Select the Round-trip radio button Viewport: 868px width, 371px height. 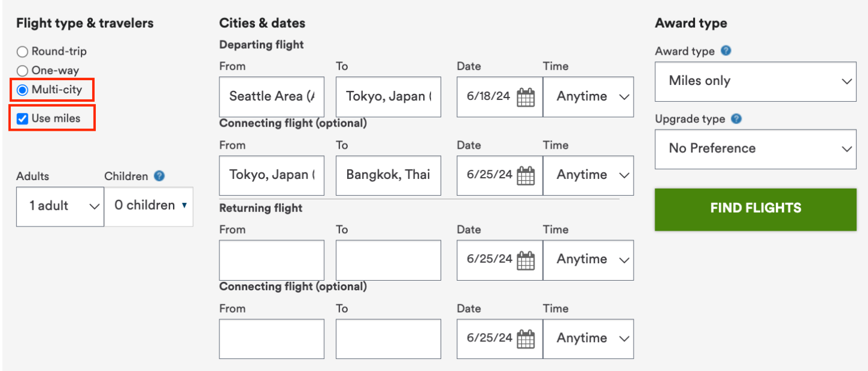click(x=22, y=52)
